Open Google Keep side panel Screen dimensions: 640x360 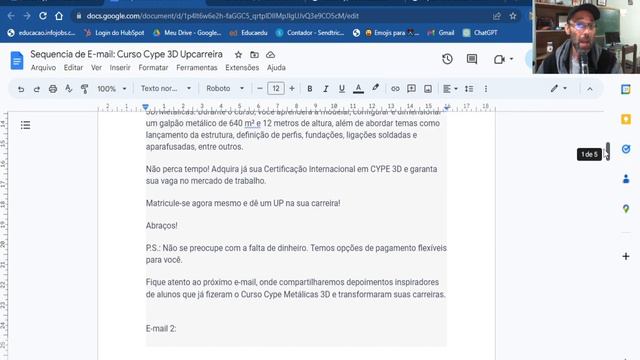click(x=626, y=119)
